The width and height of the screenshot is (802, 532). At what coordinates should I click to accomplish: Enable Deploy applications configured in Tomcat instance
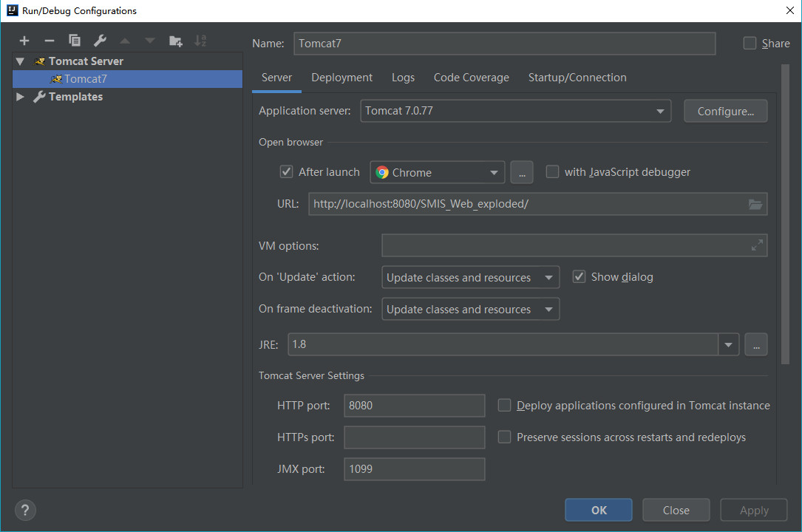[504, 405]
